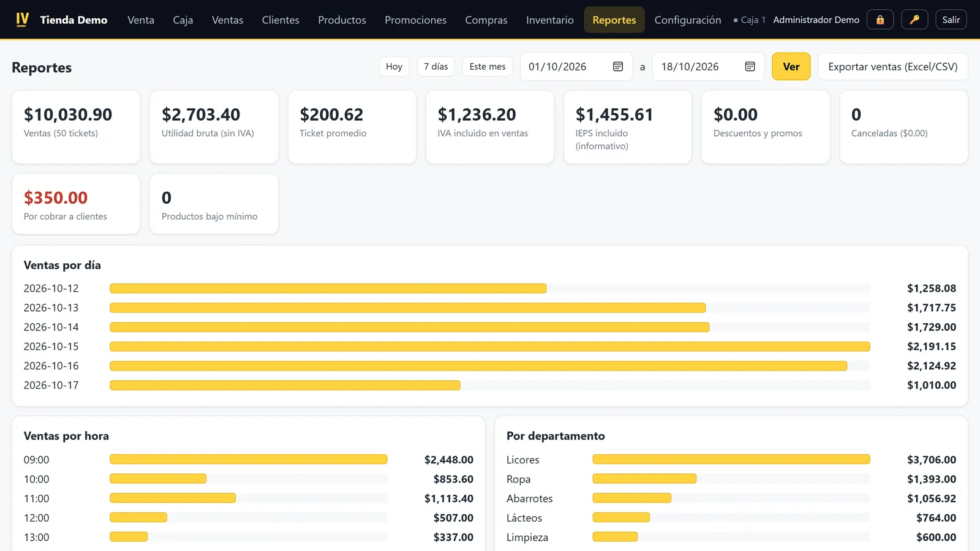Click the Licores department bar
The height and width of the screenshot is (551, 980).
tap(731, 459)
